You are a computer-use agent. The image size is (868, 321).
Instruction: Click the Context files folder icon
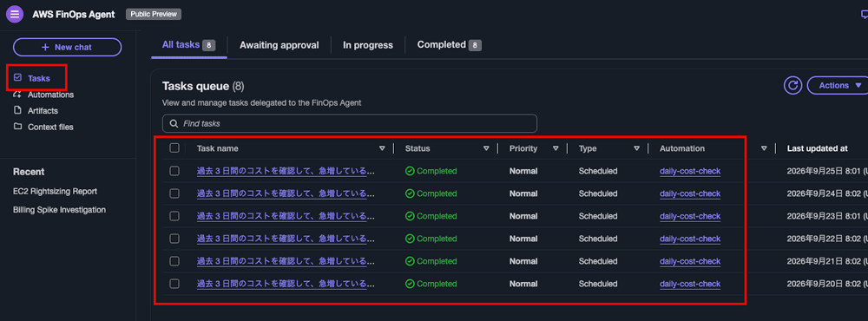[x=17, y=127]
